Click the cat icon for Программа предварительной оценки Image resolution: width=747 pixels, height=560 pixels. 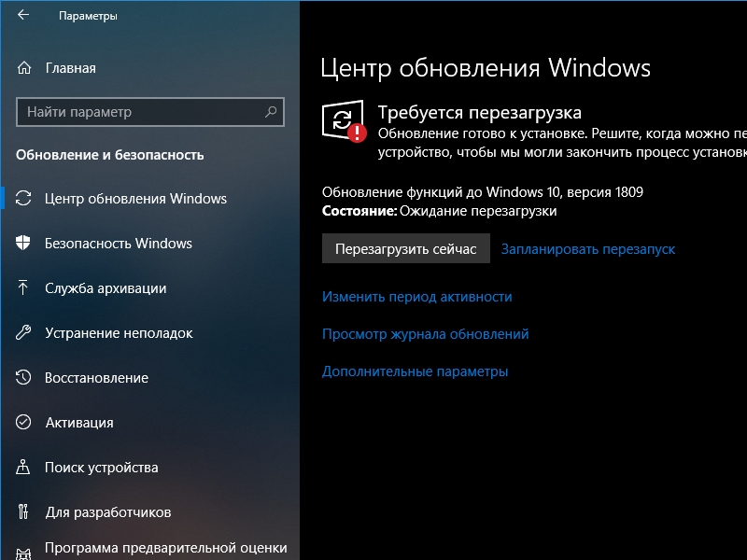coord(23,553)
